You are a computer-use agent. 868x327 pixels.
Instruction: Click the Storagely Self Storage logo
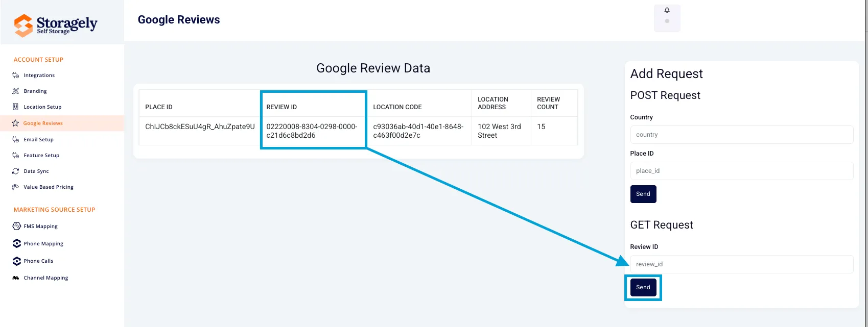tap(56, 25)
